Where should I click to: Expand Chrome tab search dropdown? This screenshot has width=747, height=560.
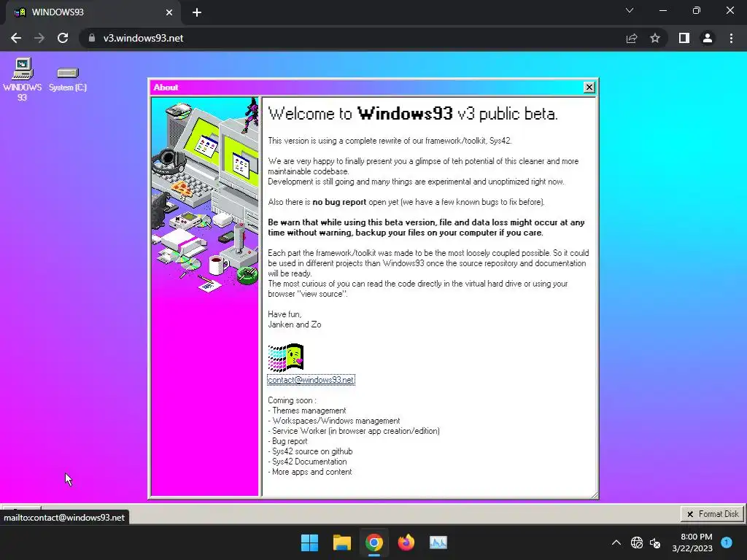click(630, 10)
